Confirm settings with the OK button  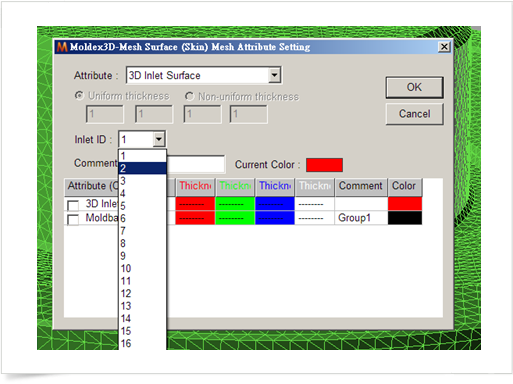click(414, 87)
